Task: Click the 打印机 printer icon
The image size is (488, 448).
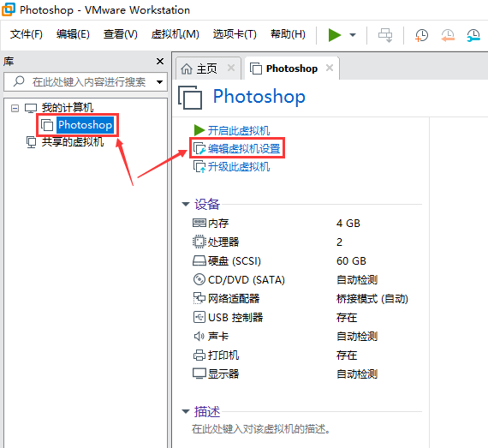Action: [x=199, y=355]
